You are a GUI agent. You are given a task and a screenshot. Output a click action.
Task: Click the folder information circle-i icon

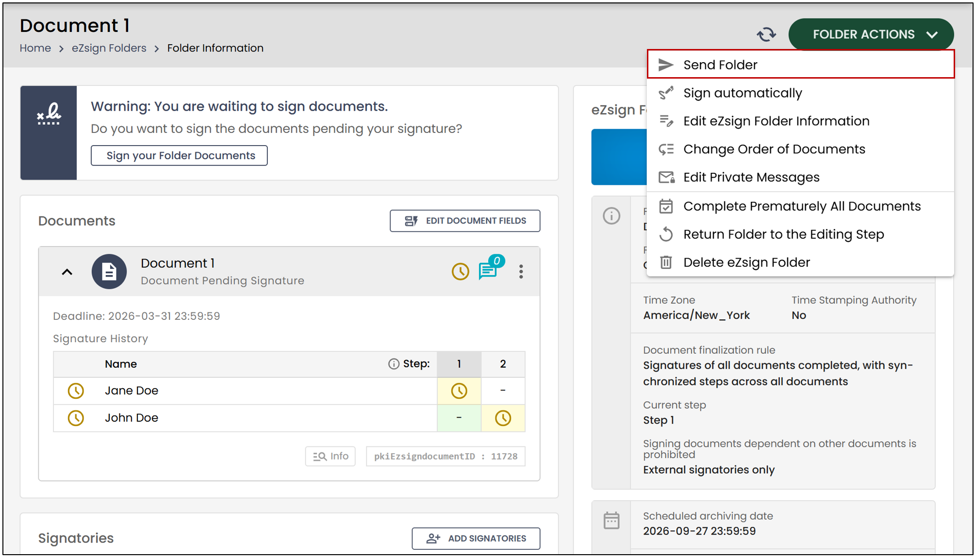pyautogui.click(x=611, y=215)
